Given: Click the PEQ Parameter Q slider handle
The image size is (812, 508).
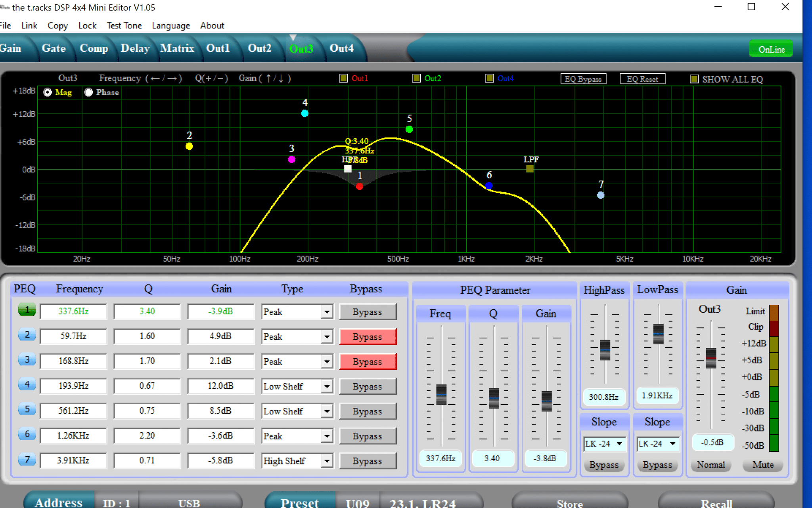Looking at the screenshot, I should point(494,398).
